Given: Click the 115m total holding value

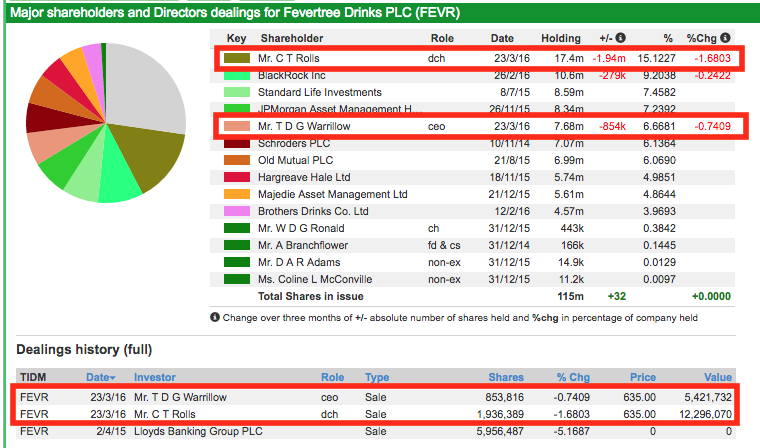Looking at the screenshot, I should [570, 296].
